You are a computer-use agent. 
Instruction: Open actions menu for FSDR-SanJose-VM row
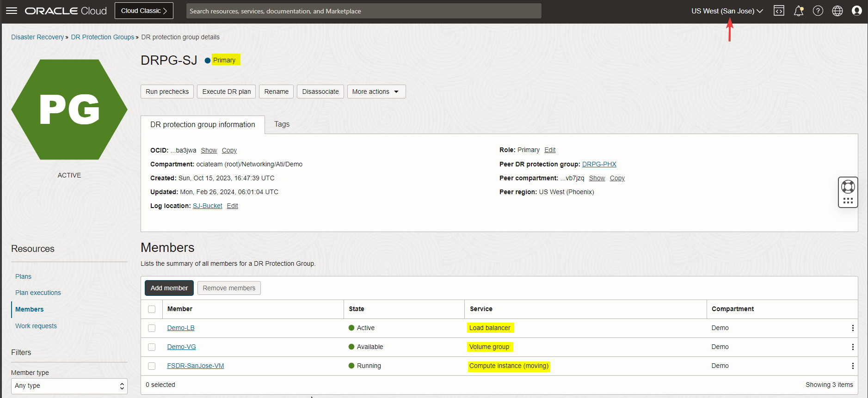point(853,366)
